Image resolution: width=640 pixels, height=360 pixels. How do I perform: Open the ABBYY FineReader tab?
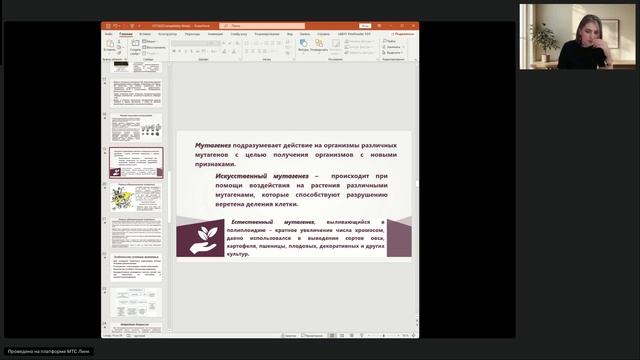354,34
